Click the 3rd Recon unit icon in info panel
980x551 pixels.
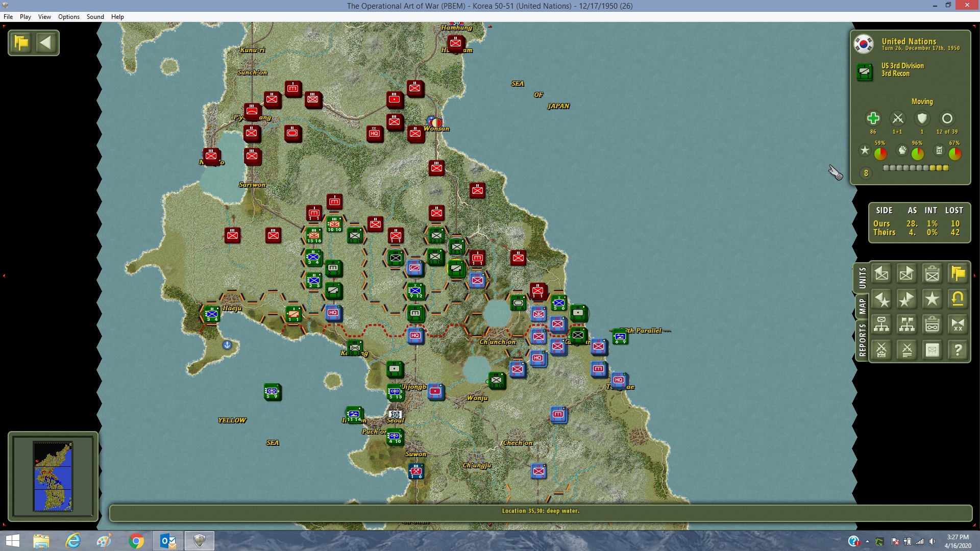click(865, 72)
